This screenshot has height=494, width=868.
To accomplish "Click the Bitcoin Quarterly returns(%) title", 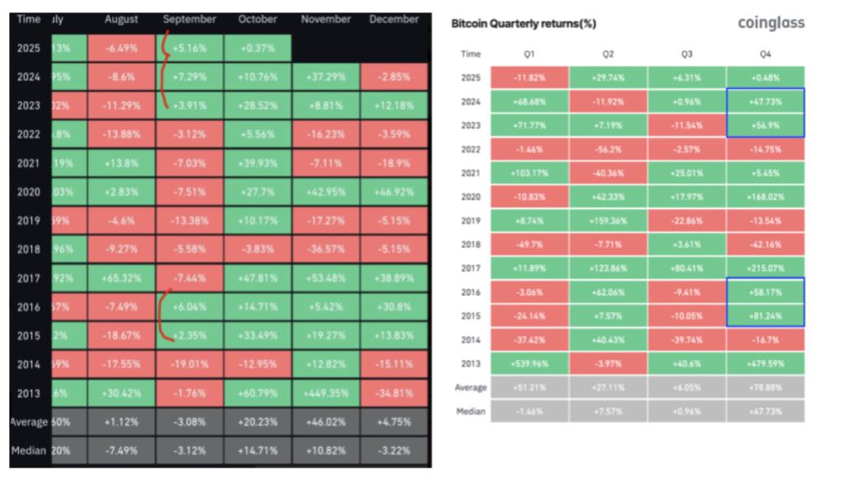I will [x=523, y=25].
